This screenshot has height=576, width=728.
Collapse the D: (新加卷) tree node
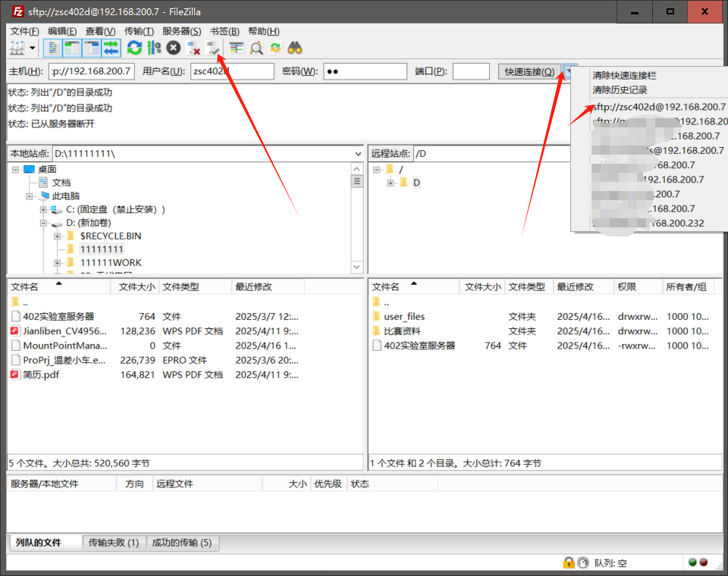(x=43, y=224)
